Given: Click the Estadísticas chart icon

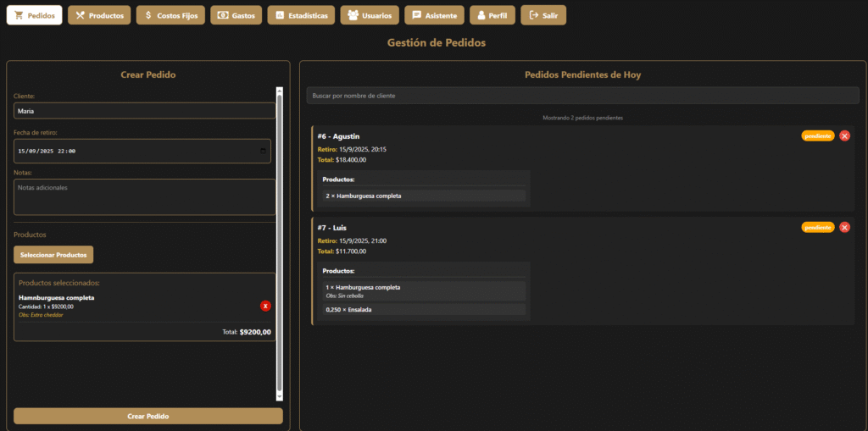Looking at the screenshot, I should pyautogui.click(x=279, y=15).
